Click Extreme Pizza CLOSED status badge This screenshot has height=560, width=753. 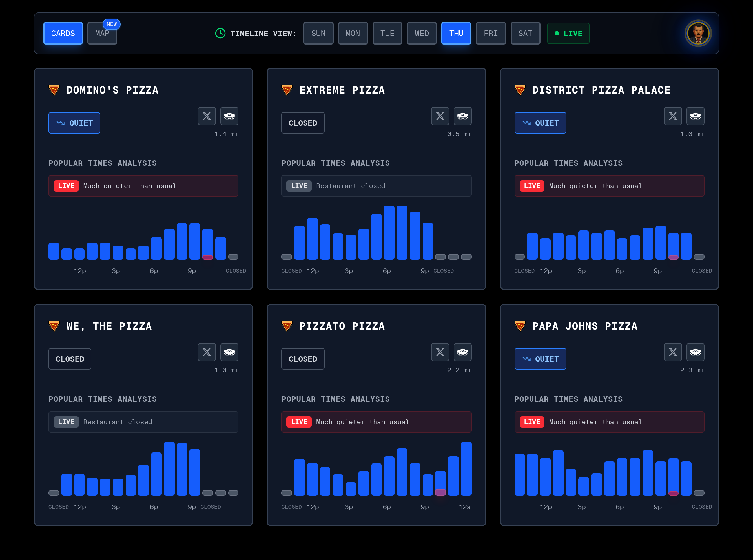pos(302,123)
